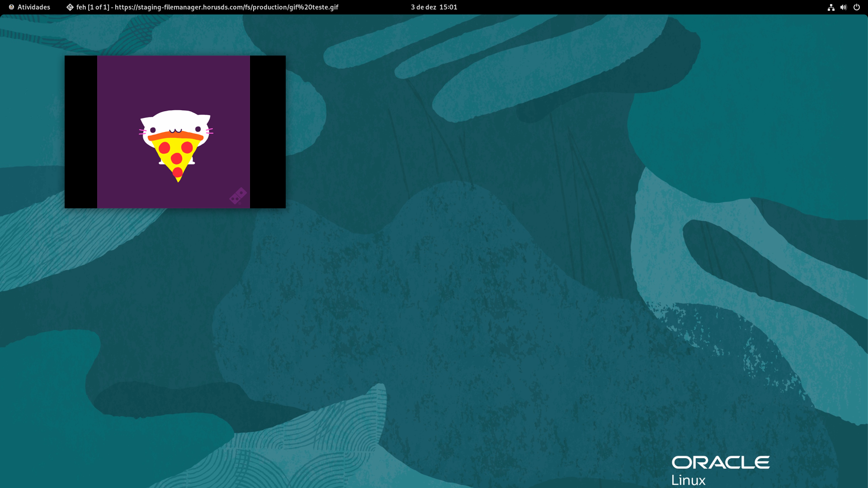Click the speaker icon to access sound controls

pyautogui.click(x=844, y=7)
